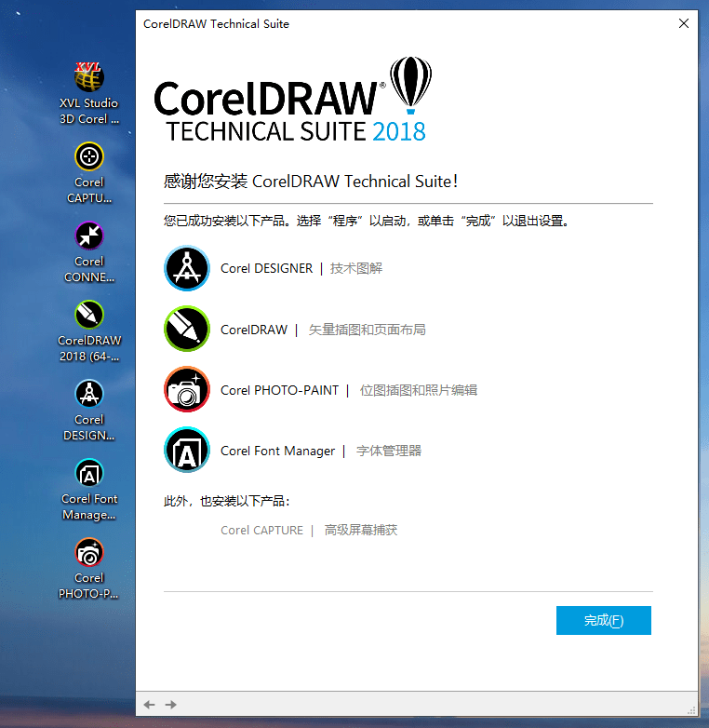The height and width of the screenshot is (728, 709).
Task: Click the 感谢您安装 heading text
Action: coord(311,182)
